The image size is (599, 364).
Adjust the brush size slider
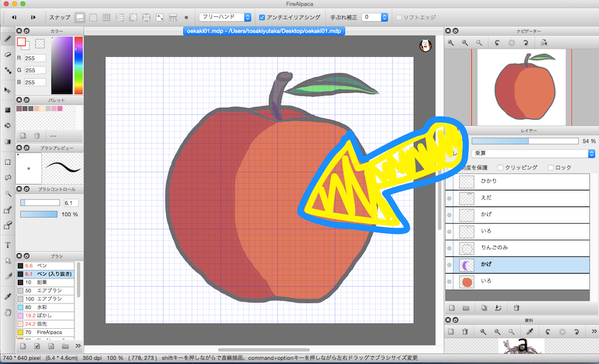pos(40,203)
